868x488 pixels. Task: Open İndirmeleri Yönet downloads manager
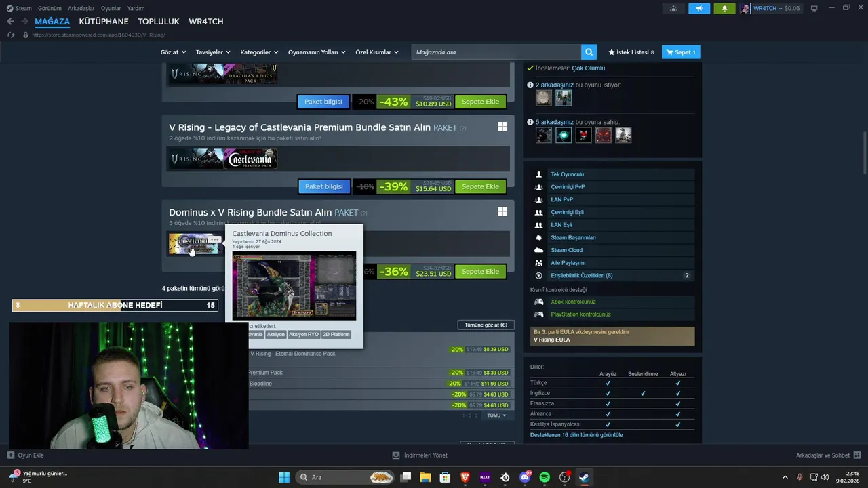tap(420, 455)
